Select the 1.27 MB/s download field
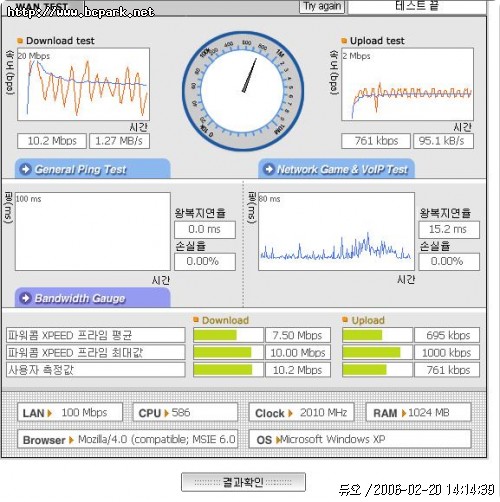This screenshot has height=502, width=500. (119, 141)
